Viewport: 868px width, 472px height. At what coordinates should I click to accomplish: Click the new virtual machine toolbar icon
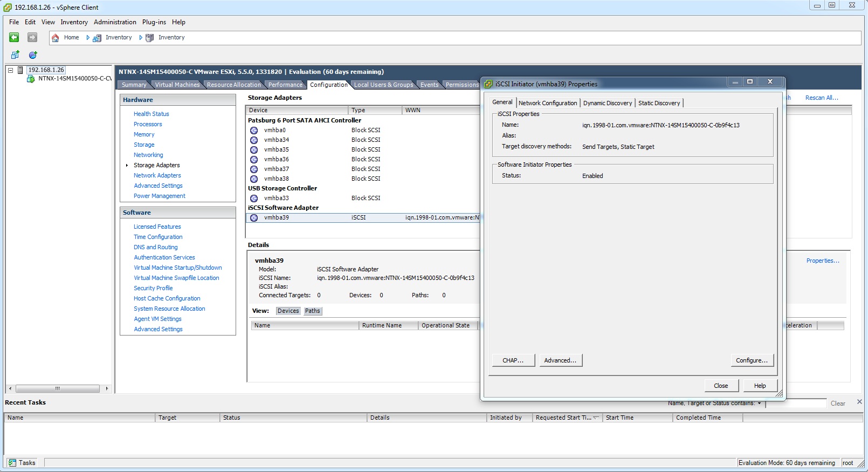coord(15,55)
